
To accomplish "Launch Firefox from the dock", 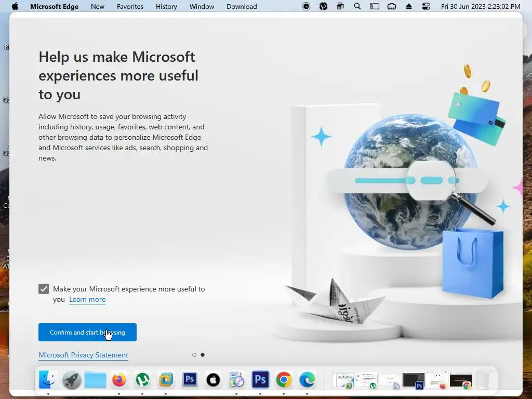I will (119, 380).
